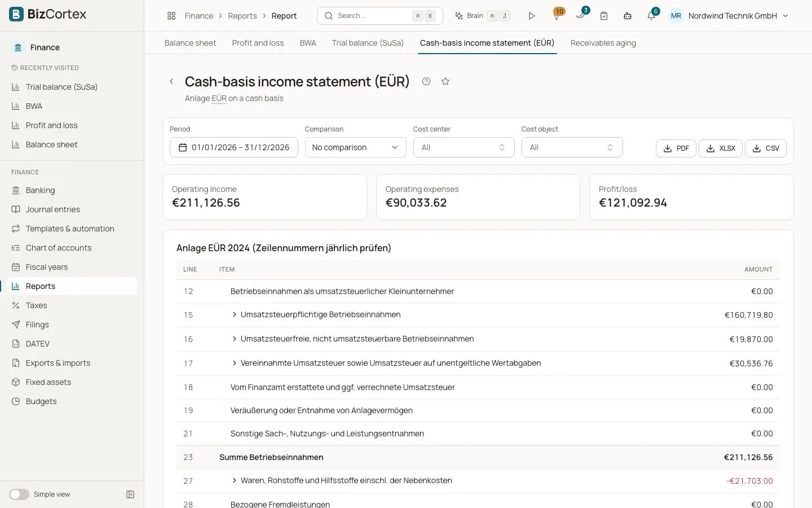Screen dimensions: 812x508
Task: Toggle the Simple view switch
Action: (x=19, y=494)
